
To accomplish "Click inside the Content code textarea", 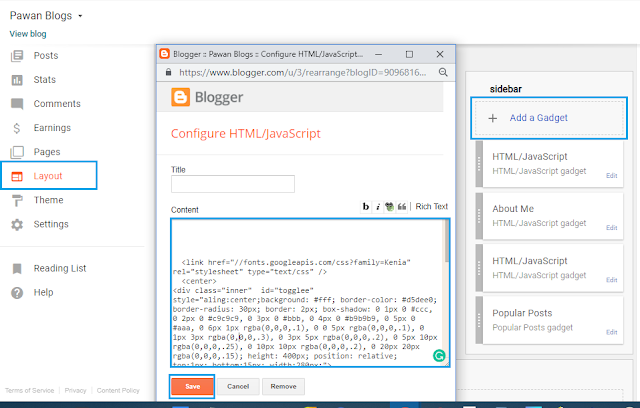I will pos(308,293).
